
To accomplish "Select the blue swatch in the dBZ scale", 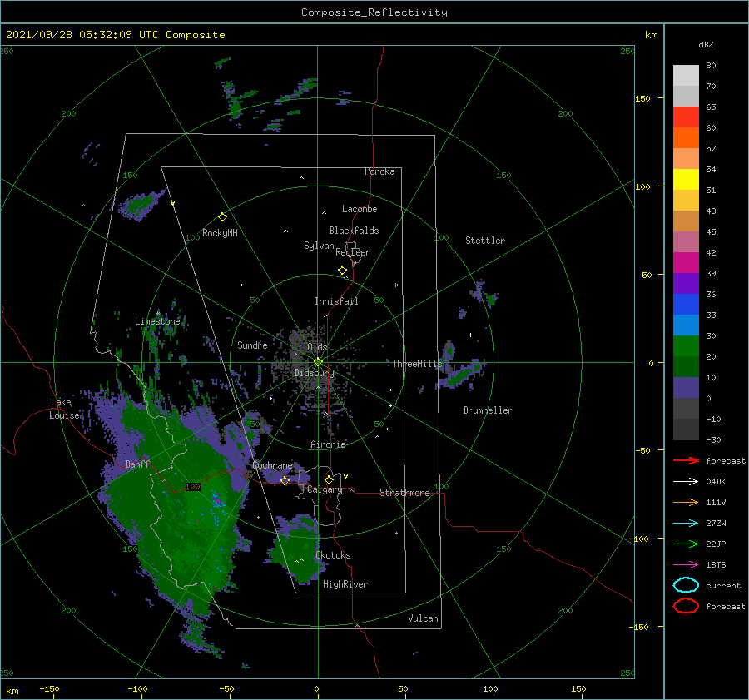I will pos(686,305).
